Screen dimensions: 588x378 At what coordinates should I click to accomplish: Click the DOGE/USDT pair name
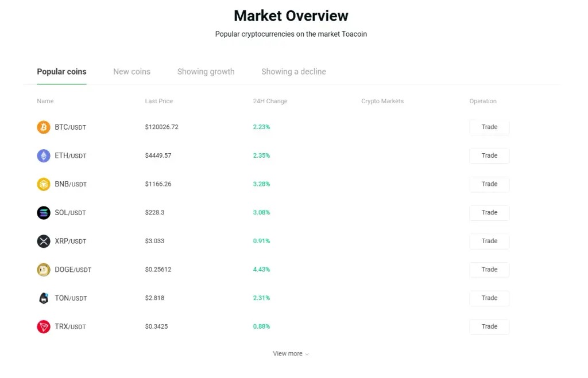(x=73, y=270)
